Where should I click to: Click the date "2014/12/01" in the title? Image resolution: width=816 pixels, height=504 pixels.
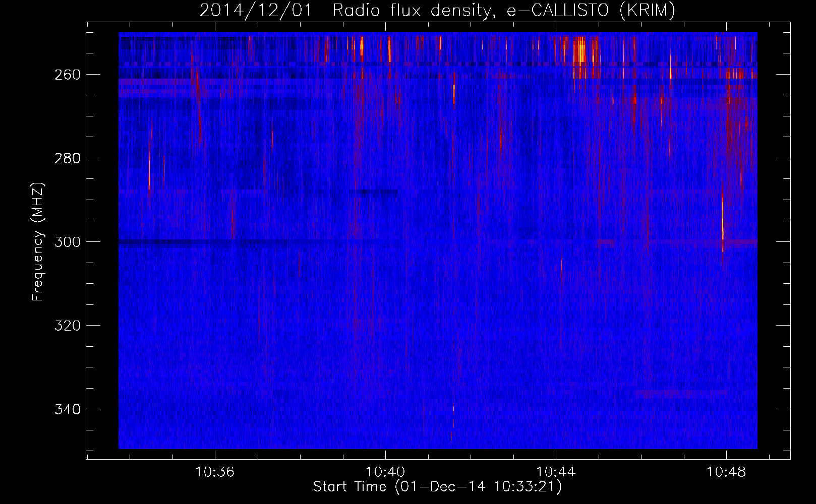click(x=256, y=10)
